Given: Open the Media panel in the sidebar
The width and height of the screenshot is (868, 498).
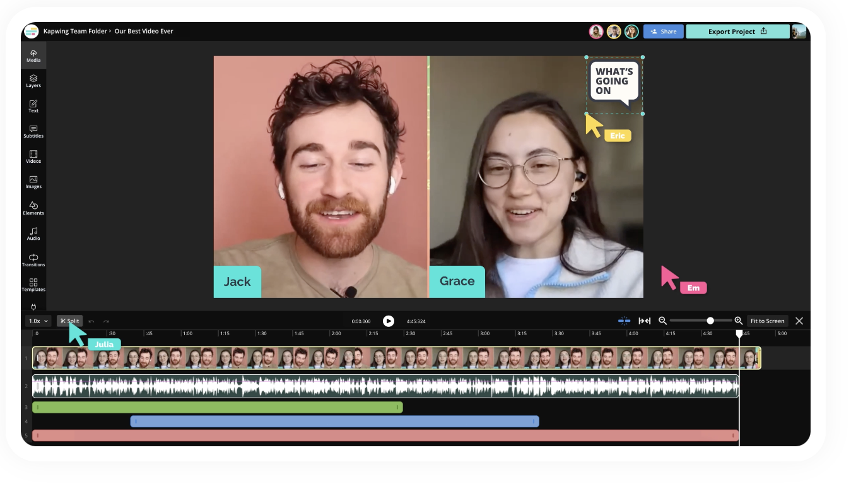Looking at the screenshot, I should [33, 56].
